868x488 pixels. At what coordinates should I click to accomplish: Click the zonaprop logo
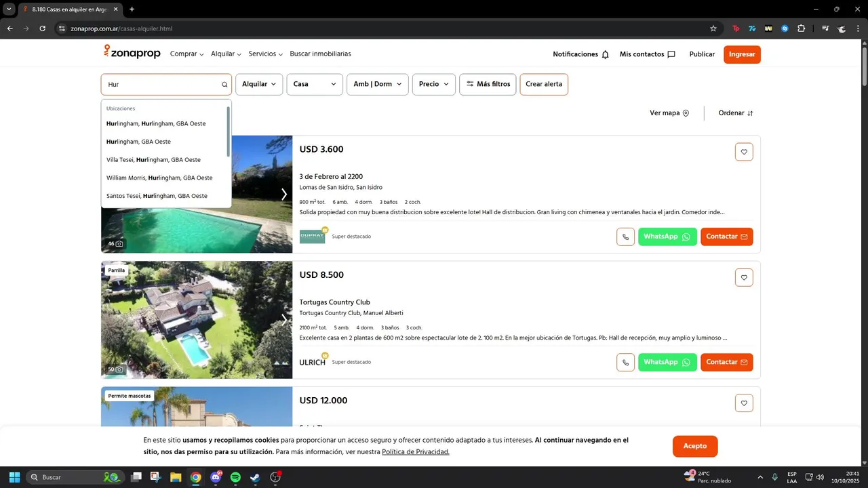pyautogui.click(x=132, y=53)
